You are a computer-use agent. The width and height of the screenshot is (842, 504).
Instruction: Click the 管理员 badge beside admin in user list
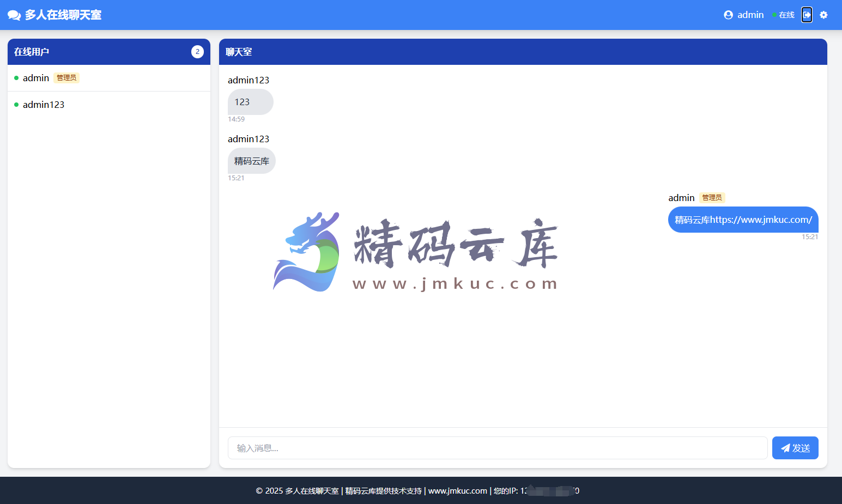pos(66,78)
